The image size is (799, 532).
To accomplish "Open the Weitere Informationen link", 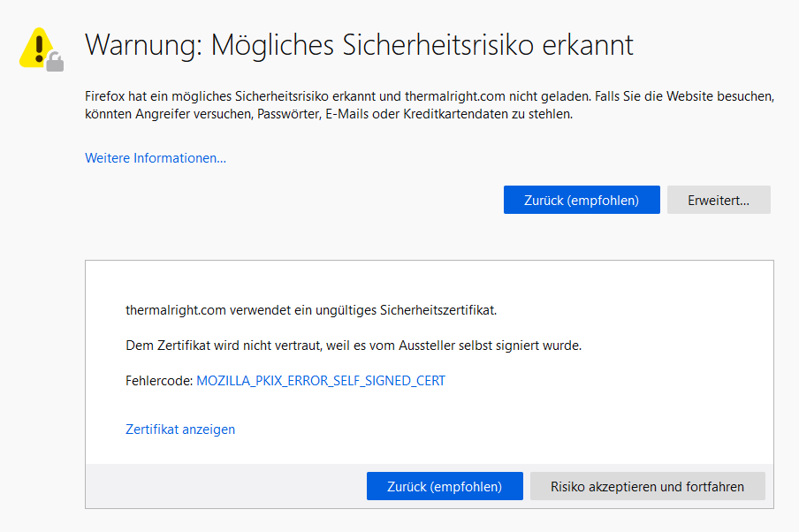I will coord(156,158).
